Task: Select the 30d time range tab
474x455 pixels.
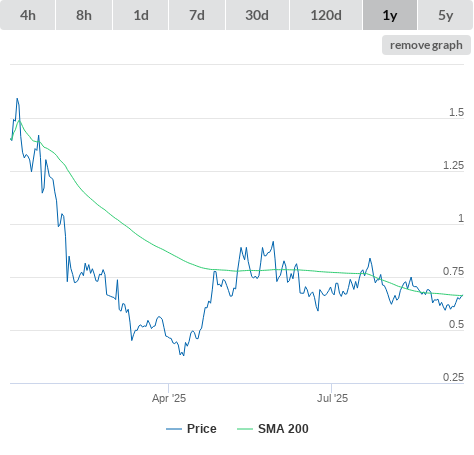Action: (x=257, y=15)
